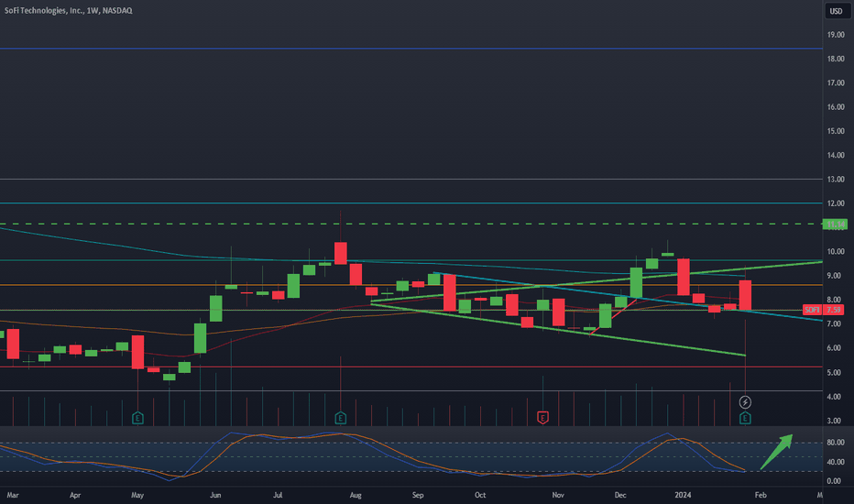Select the red horizontal line near 5.20
854x504 pixels.
click(x=411, y=367)
